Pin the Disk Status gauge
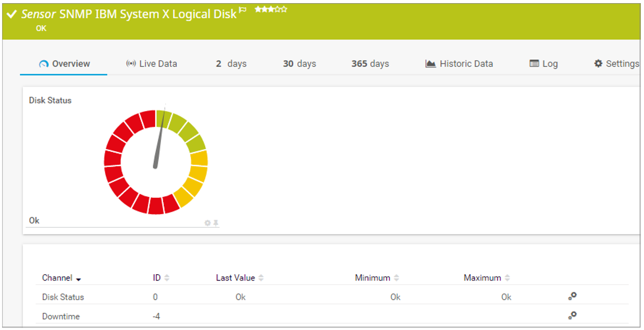This screenshot has width=644, height=330. (215, 223)
